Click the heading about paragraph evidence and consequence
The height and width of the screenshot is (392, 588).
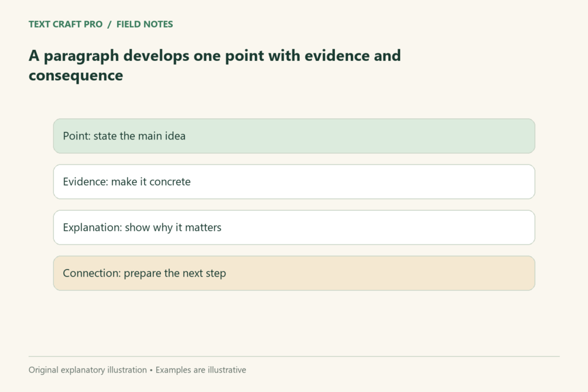click(215, 65)
